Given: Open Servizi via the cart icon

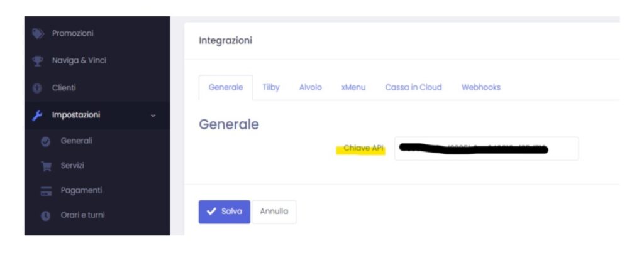Looking at the screenshot, I should 45,166.
